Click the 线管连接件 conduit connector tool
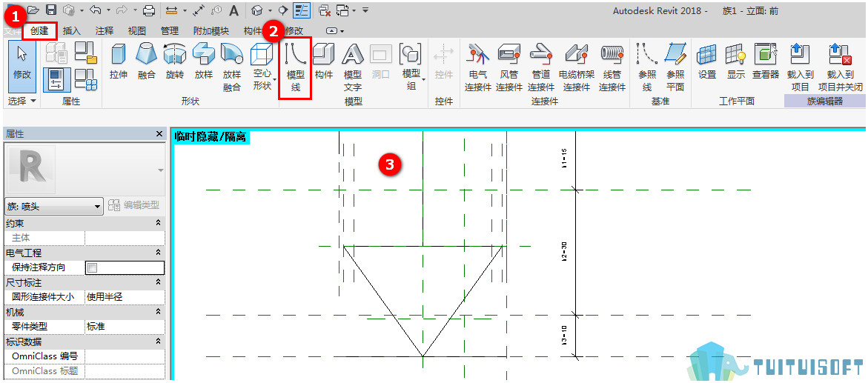Viewport: 868px width, 383px height. 612,67
